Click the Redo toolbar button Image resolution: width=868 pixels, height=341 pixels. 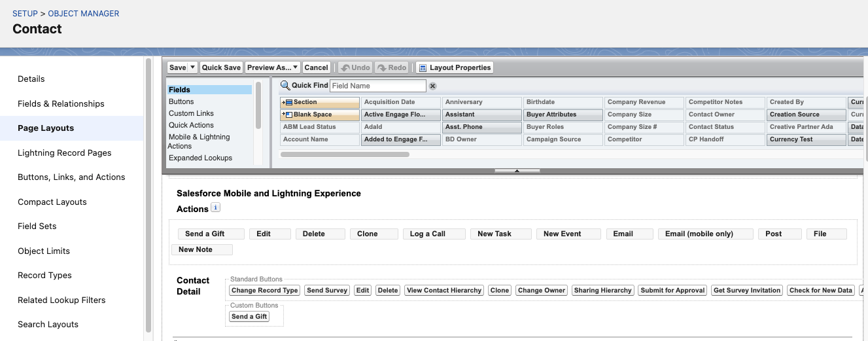(x=392, y=67)
